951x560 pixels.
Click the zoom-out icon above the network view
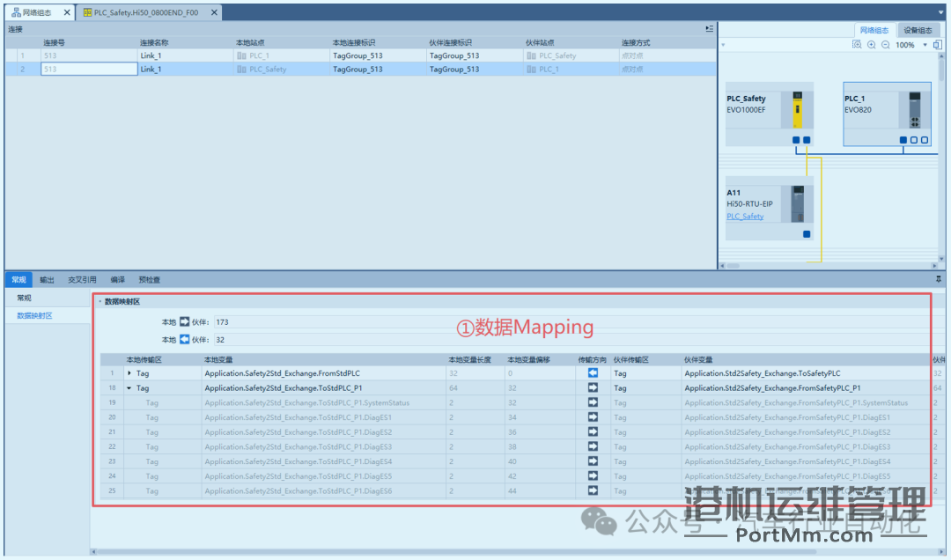pyautogui.click(x=885, y=44)
